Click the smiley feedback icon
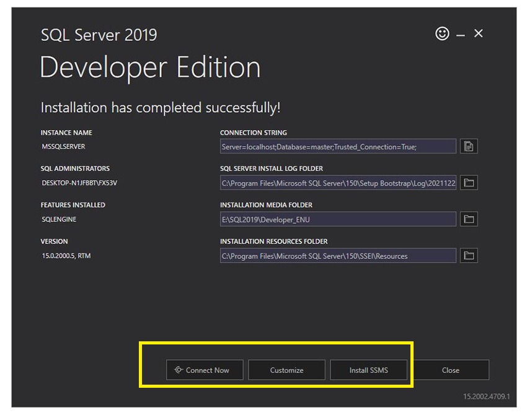 [442, 34]
